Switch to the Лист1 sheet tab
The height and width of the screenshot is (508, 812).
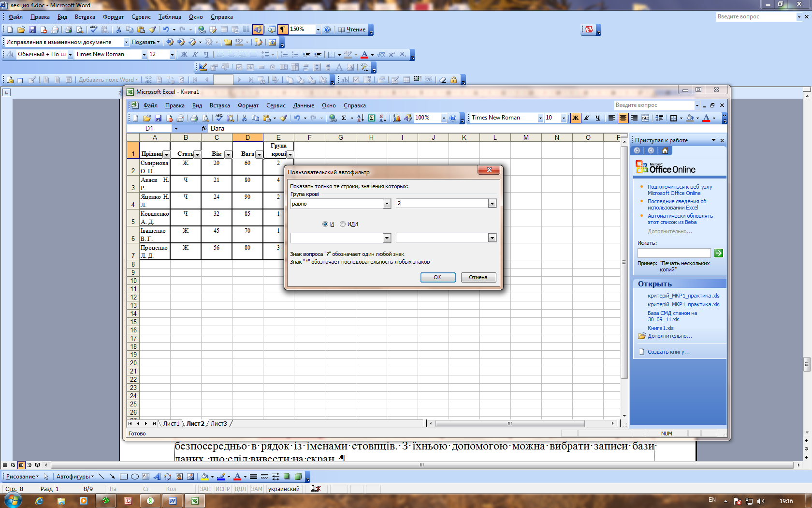171,423
